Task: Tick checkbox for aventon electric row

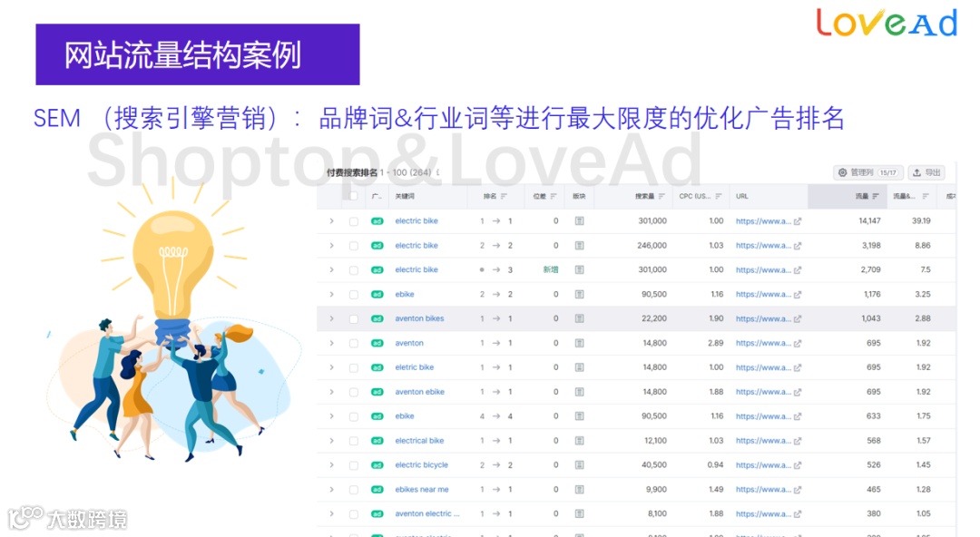Action: click(x=354, y=514)
